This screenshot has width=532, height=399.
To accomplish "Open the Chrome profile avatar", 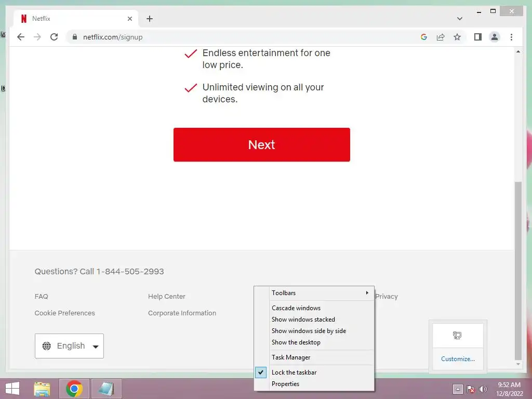I will pyautogui.click(x=495, y=37).
